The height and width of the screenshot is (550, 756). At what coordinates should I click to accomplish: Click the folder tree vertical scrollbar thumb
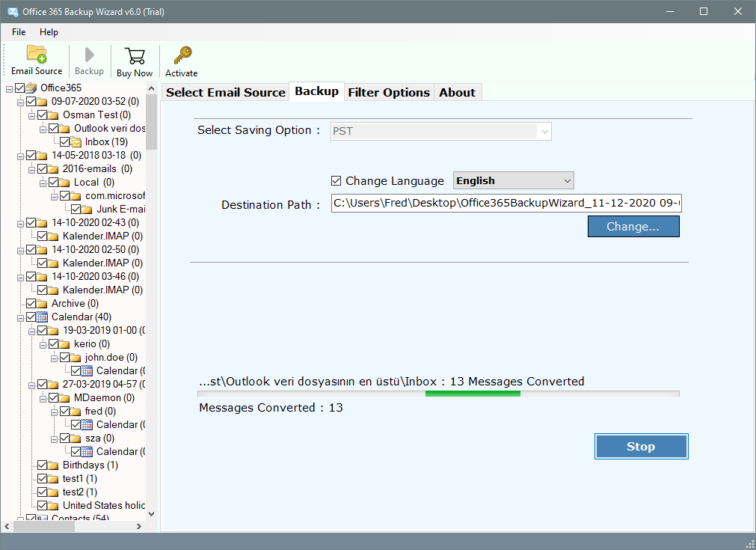pos(151,121)
